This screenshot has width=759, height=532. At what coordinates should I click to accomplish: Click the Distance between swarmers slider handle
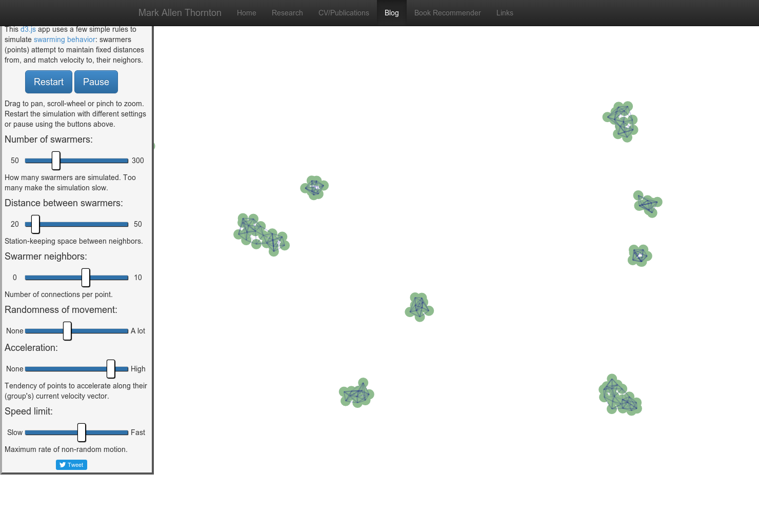coord(35,224)
